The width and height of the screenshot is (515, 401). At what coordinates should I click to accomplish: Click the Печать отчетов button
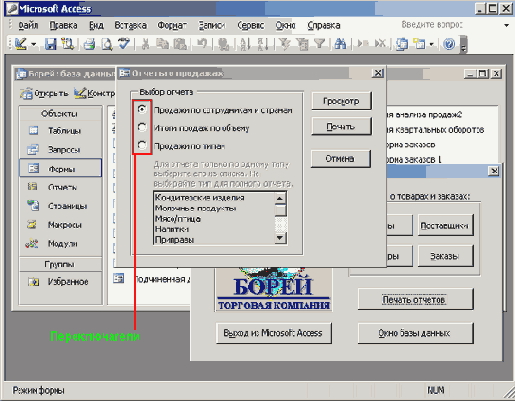[415, 300]
